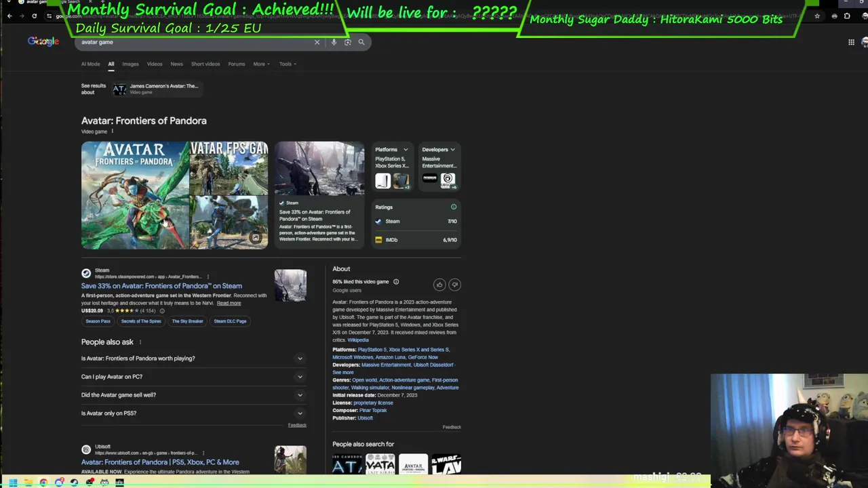868x488 pixels.
Task: Switch to the News tab
Action: (176, 64)
